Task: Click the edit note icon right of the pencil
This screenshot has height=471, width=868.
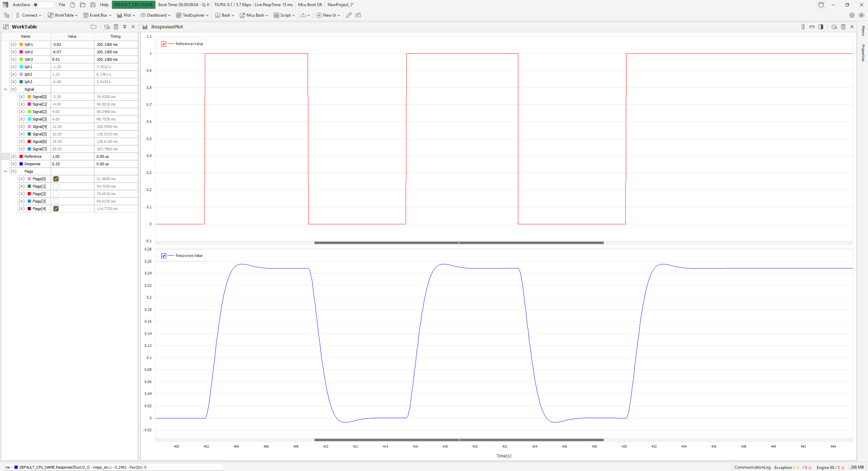Action: point(358,15)
